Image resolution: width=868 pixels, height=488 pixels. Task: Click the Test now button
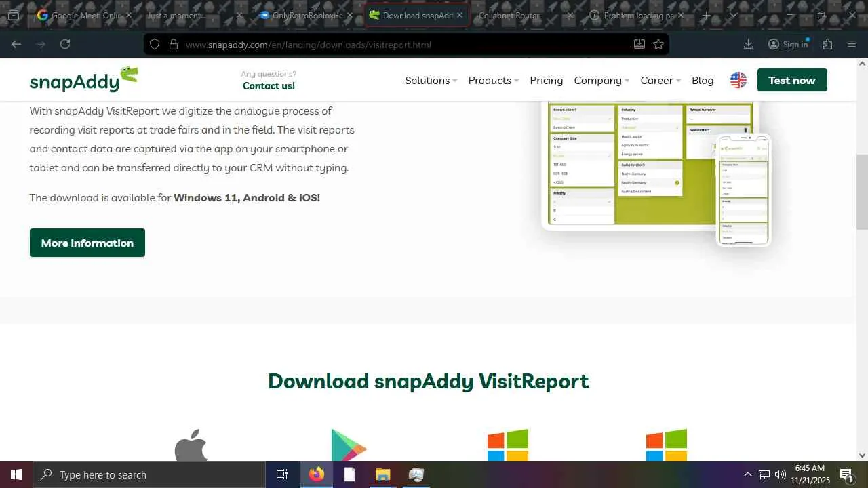pos(792,80)
